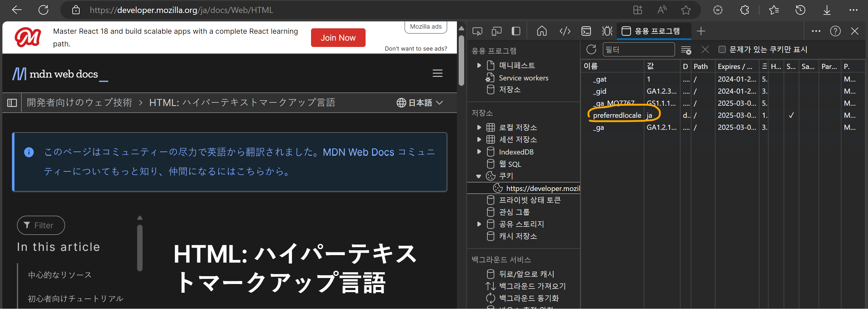Screen dimensions: 868x309
Task: Sort cookies by Expires column header
Action: 737,66
